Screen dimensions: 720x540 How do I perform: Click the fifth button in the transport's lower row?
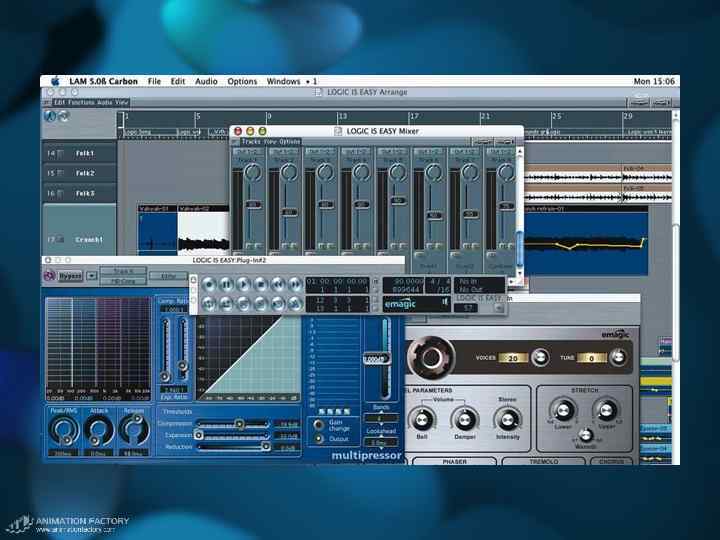[278, 304]
